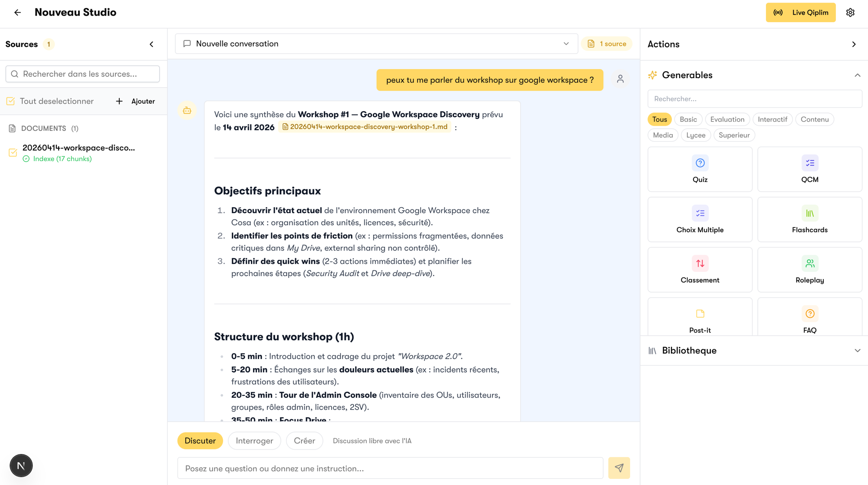Focus the Posez une question input
This screenshot has height=485, width=868.
tap(390, 468)
